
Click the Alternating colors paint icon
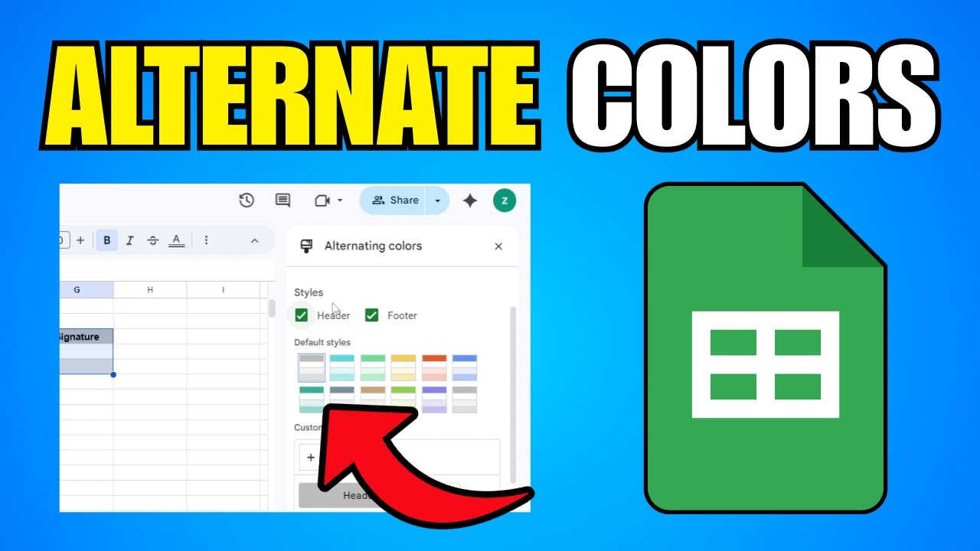[x=306, y=246]
